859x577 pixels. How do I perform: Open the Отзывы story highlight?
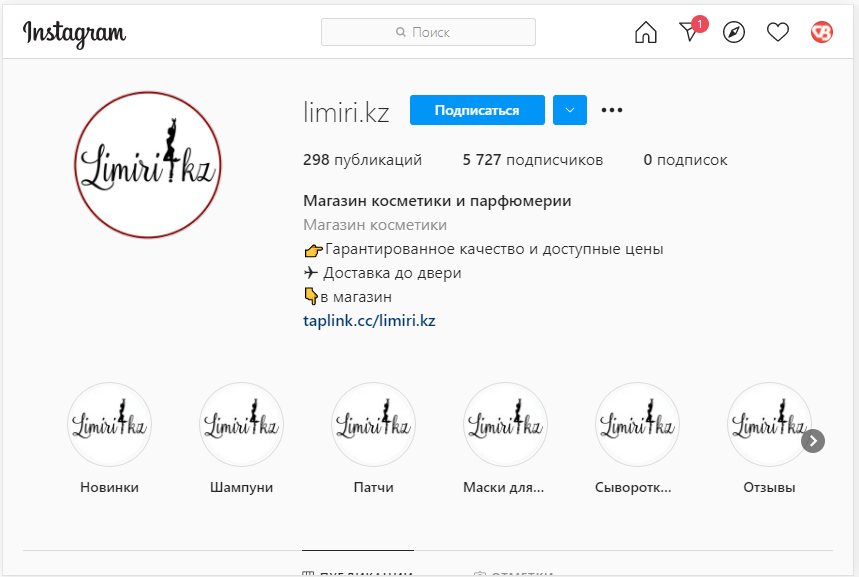pyautogui.click(x=768, y=425)
